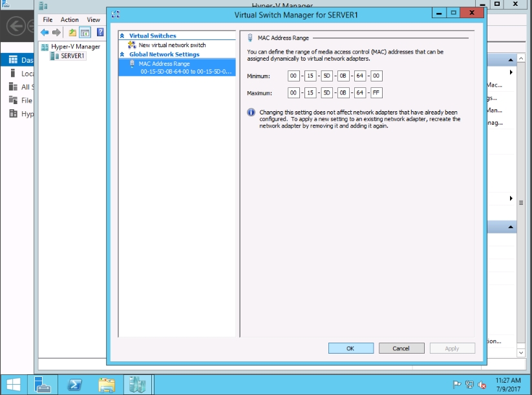Click the 15 octet of Maximum MAC
The width and height of the screenshot is (532, 395).
point(310,92)
